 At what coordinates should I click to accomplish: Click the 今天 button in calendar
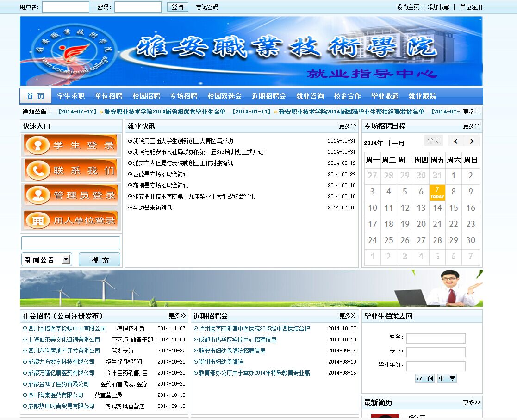[x=433, y=141]
